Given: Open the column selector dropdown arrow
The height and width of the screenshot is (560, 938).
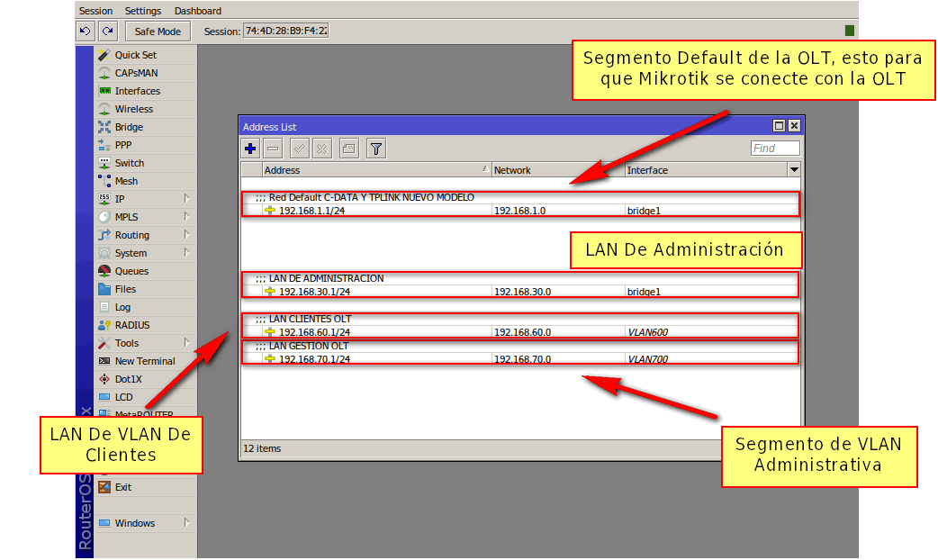Looking at the screenshot, I should (793, 169).
